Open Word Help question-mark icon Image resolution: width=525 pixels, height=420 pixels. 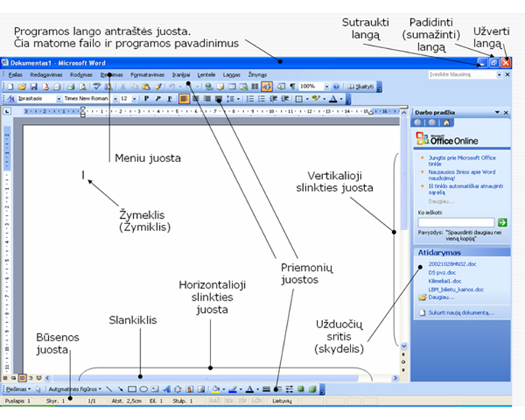pos(337,86)
